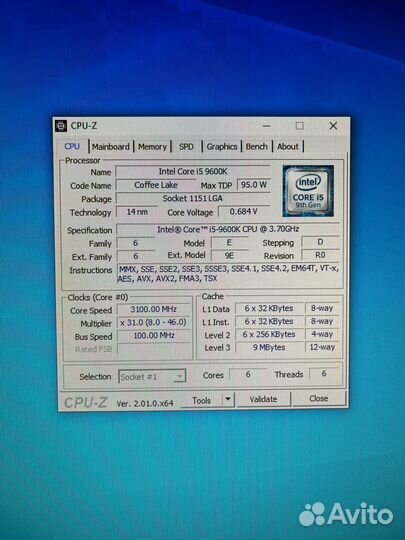Click the Max TDP value '95.0 W'
This screenshot has width=405, height=540.
pyautogui.click(x=254, y=185)
